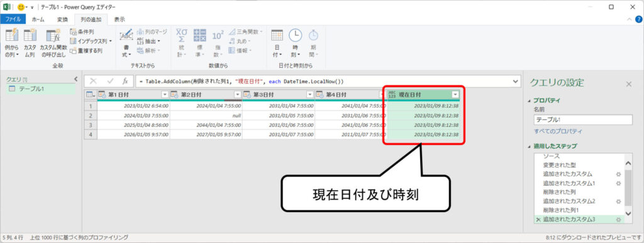The height and width of the screenshot is (243, 644).
Task: Open filter dropdown of 第2日付 column
Action: coord(237,95)
